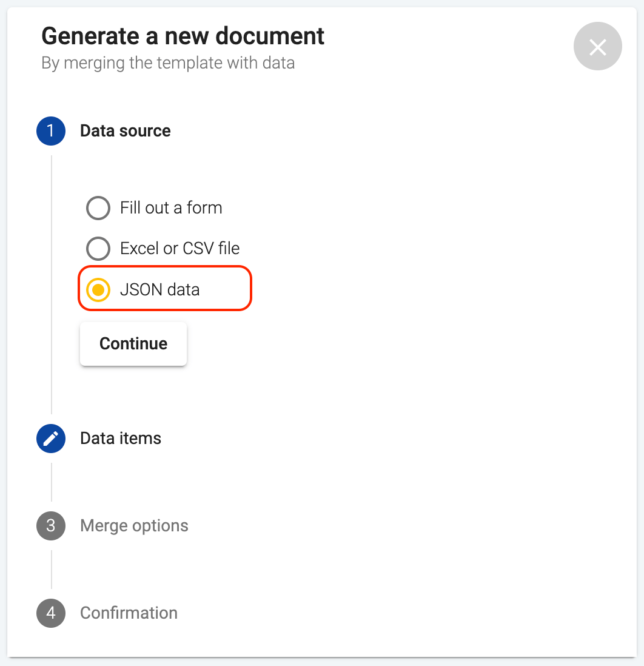Choose Excel or CSV file as data source

click(x=98, y=248)
